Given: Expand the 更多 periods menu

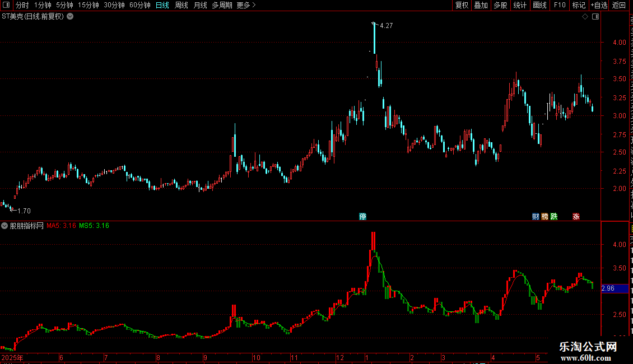Looking at the screenshot, I should point(246,5).
